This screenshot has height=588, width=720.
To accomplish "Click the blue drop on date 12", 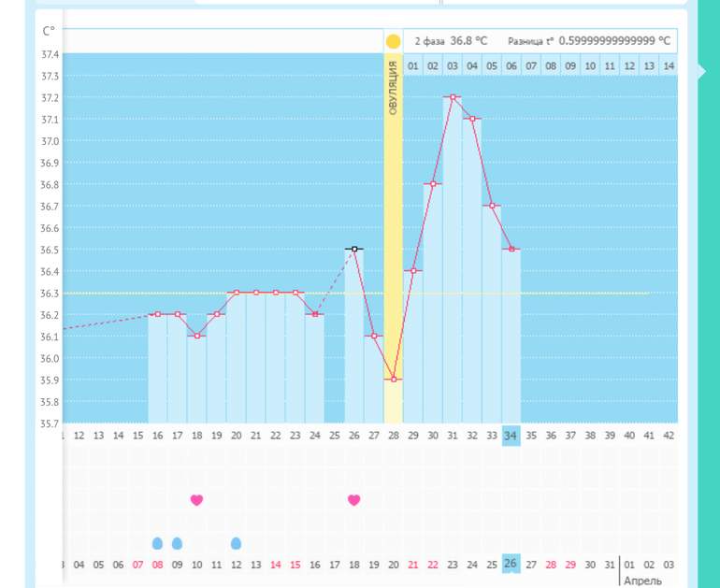I will pos(236,543).
